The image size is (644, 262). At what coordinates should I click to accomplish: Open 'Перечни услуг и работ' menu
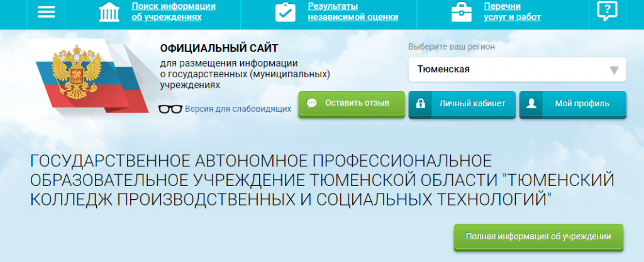(x=512, y=12)
